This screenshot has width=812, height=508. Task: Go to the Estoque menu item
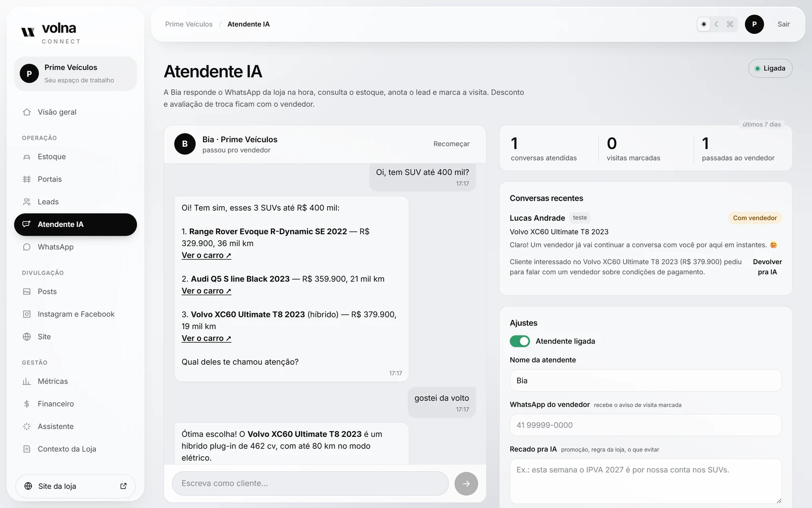coord(76,157)
